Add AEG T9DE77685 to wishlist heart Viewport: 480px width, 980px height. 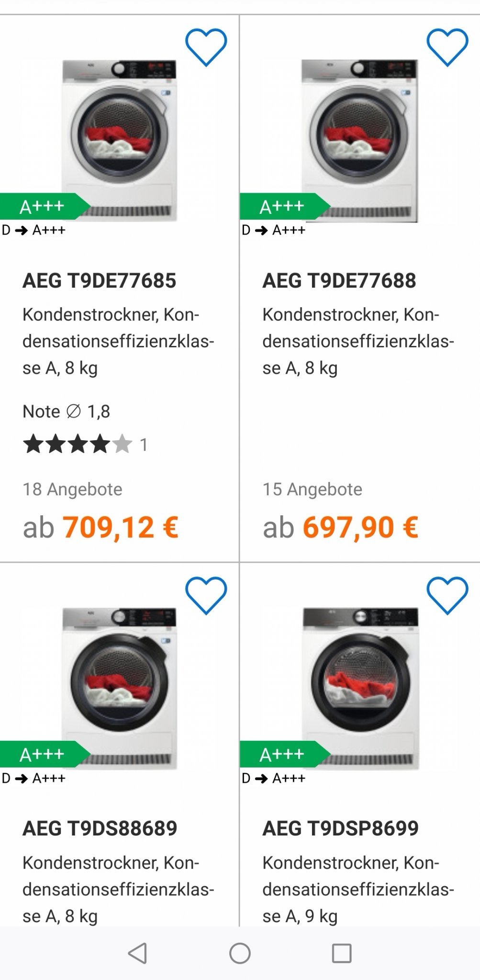[x=206, y=47]
